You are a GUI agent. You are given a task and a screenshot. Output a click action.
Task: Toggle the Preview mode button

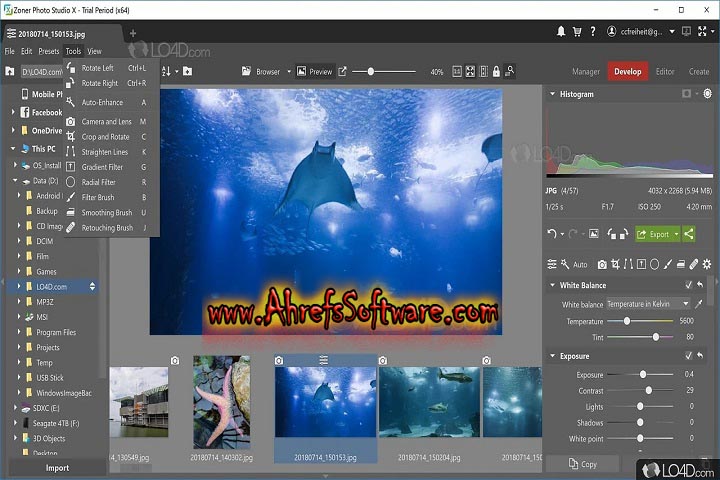pos(314,72)
